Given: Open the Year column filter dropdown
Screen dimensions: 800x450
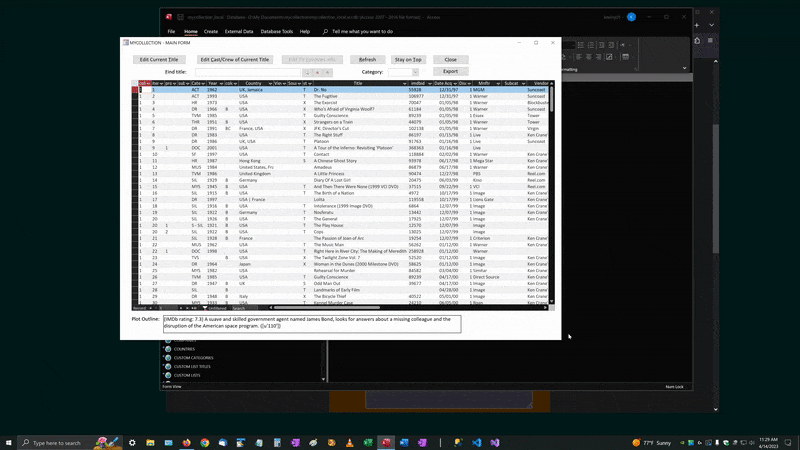Looking at the screenshot, I should tap(221, 83).
